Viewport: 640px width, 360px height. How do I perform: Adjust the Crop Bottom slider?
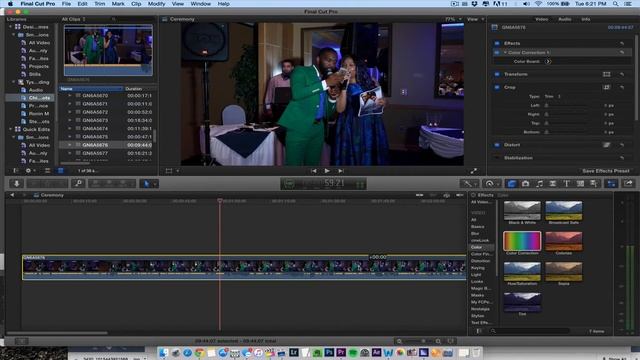point(567,132)
